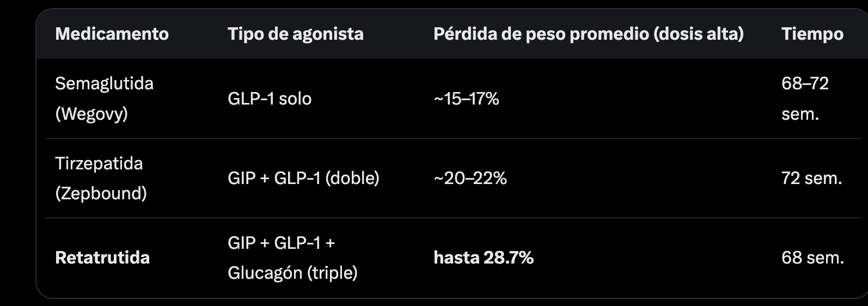Select the hasta 28.7% value
868x306 pixels.
[x=484, y=258]
